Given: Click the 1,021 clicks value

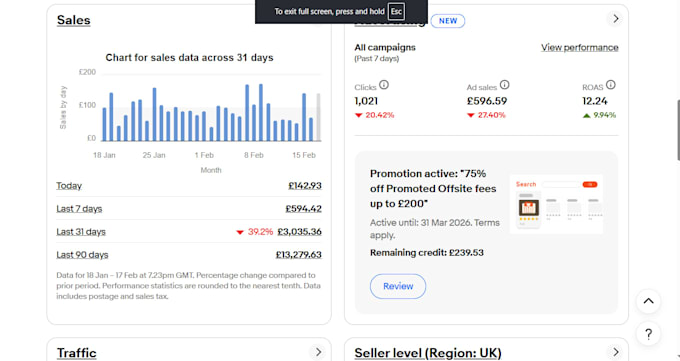Looking at the screenshot, I should coord(366,101).
